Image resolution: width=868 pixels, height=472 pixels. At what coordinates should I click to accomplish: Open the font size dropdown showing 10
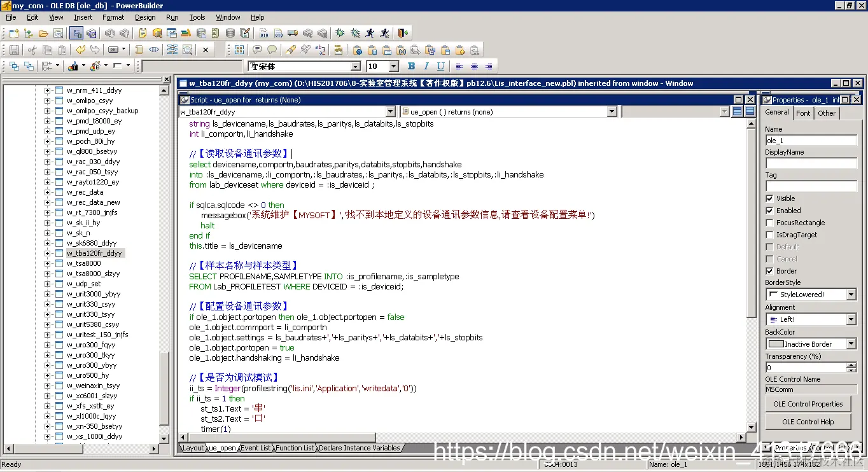coord(393,66)
